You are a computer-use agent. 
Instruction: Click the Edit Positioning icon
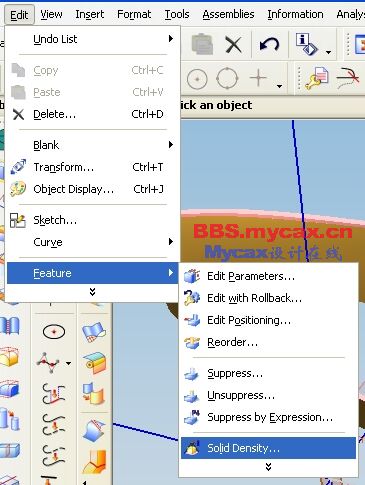pyautogui.click(x=192, y=320)
